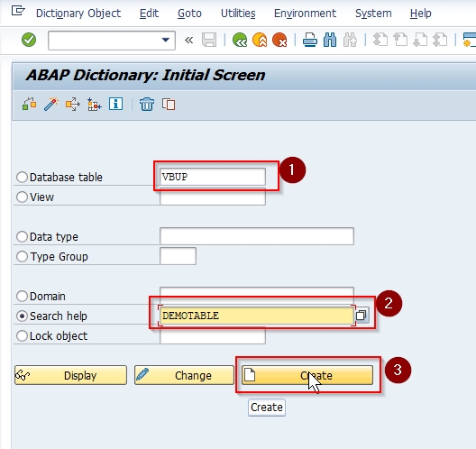This screenshot has width=476, height=449.
Task: Click the magic wand Activate icon
Action: (x=51, y=105)
